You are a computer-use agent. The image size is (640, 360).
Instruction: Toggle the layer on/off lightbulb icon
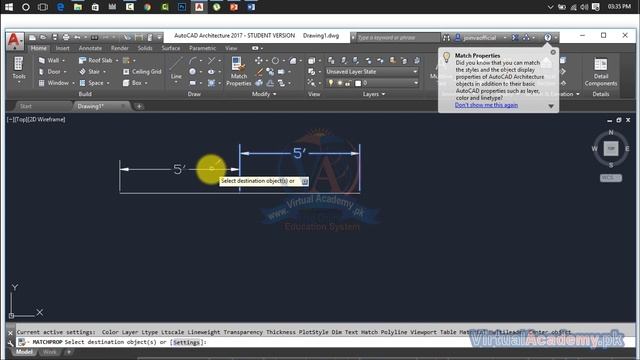pyautogui.click(x=331, y=83)
